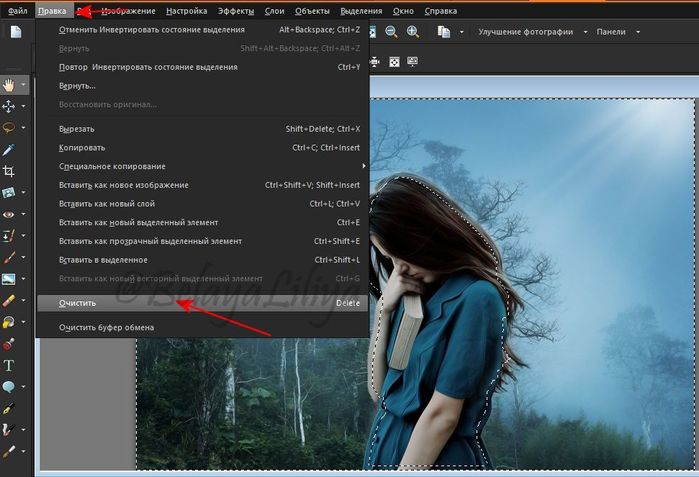Image resolution: width=699 pixels, height=477 pixels.
Task: Select the Pen nib tool
Action: (x=8, y=408)
